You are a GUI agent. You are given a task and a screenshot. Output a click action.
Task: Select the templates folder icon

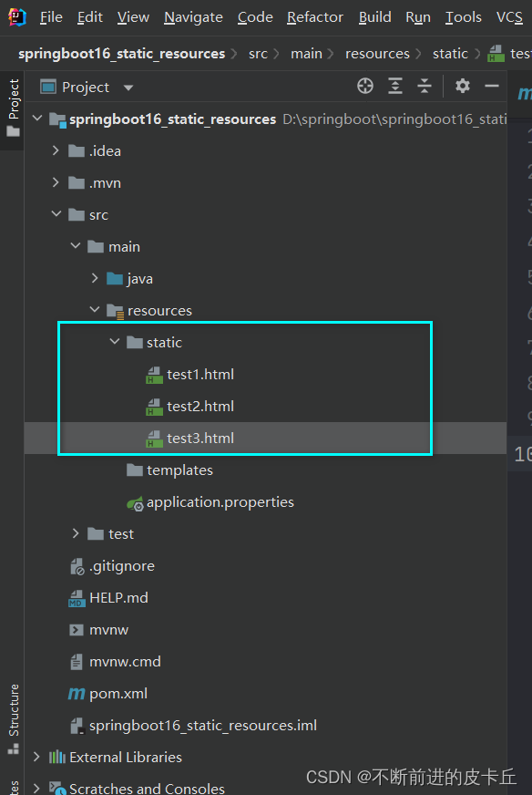135,470
